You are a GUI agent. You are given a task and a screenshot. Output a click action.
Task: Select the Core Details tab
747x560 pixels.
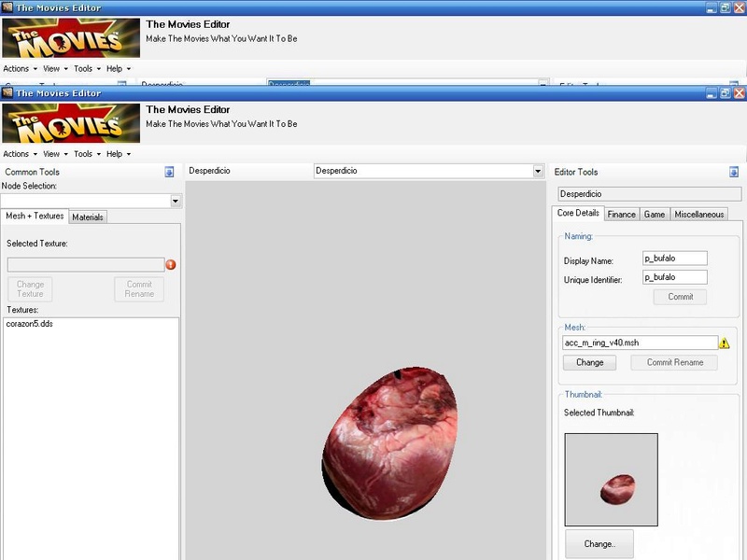pos(578,214)
